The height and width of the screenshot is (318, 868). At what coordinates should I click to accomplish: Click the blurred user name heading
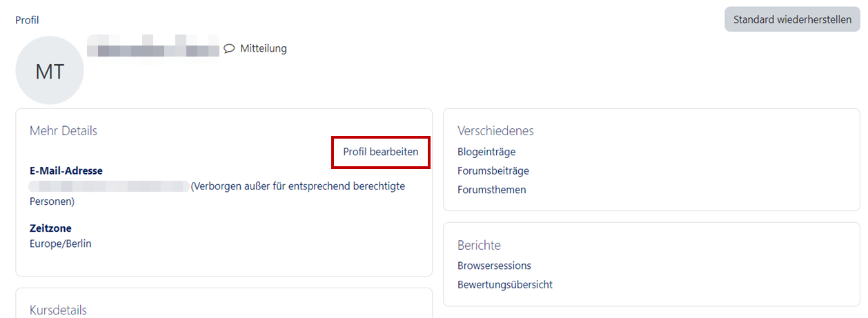153,49
